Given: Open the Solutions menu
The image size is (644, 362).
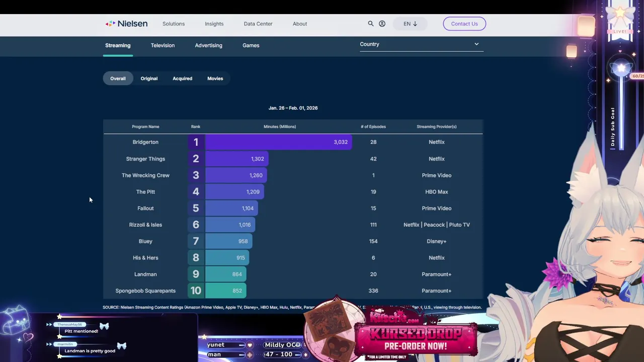Looking at the screenshot, I should pos(174,24).
